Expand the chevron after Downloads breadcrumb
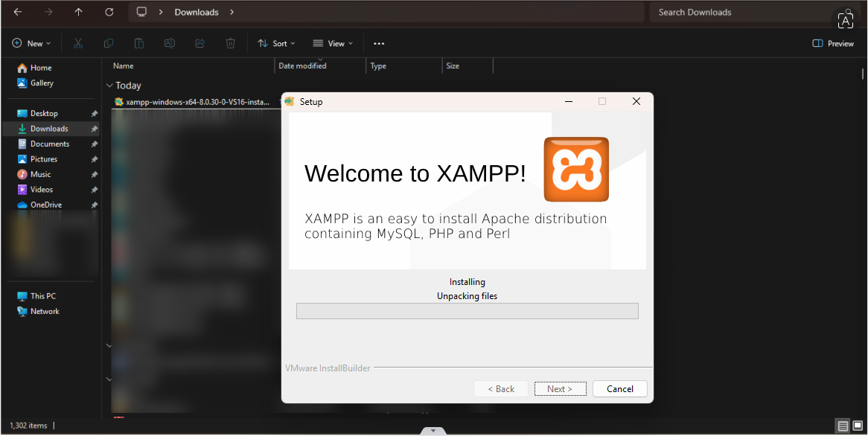This screenshot has height=436, width=868. [x=232, y=12]
